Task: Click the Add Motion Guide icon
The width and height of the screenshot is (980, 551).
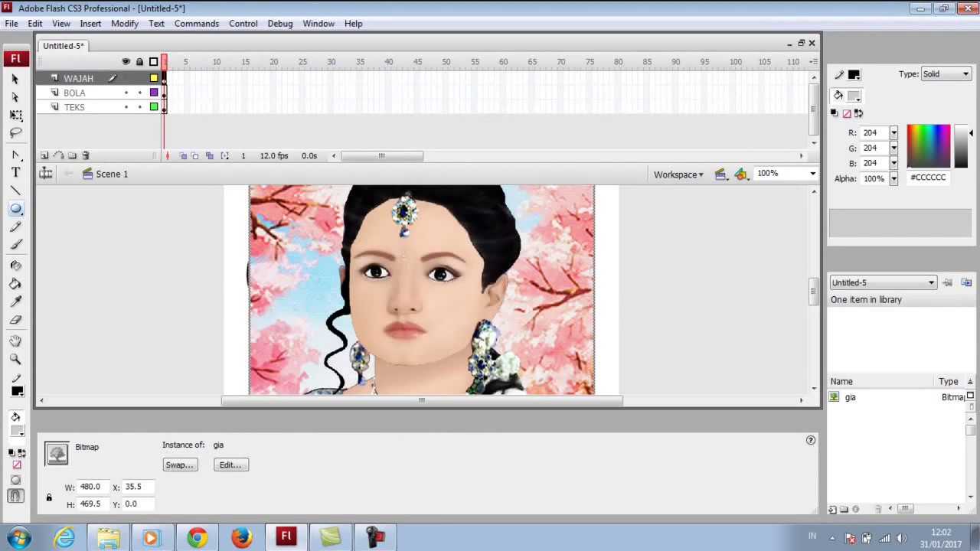Action: point(58,155)
